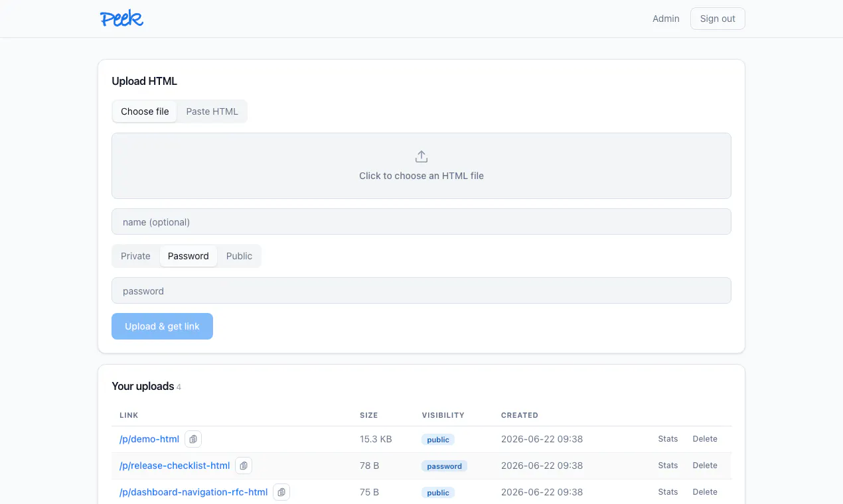Click the Sign out button
843x504 pixels.
(718, 19)
